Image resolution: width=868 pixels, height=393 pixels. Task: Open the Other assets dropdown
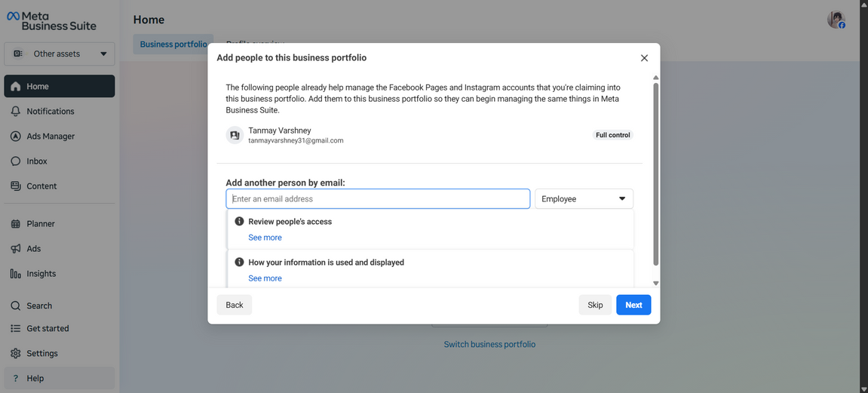point(60,54)
